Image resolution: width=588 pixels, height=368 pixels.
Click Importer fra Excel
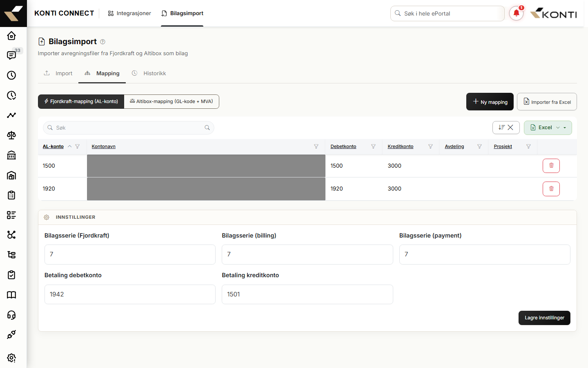tap(547, 102)
